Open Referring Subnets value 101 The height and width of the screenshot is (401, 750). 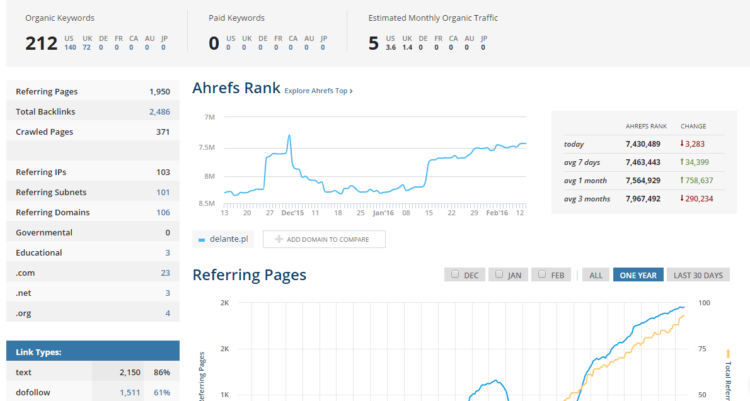click(163, 192)
